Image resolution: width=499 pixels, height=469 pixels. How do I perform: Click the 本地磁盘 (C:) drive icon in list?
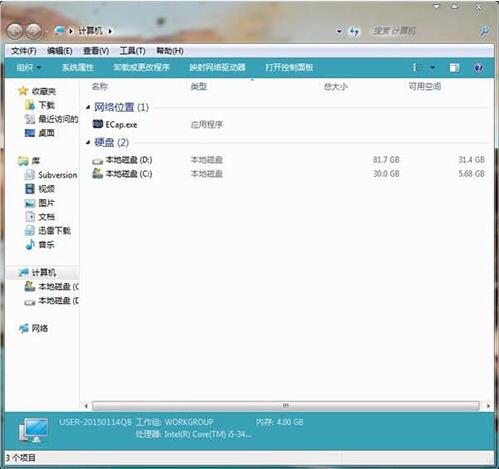coord(97,173)
